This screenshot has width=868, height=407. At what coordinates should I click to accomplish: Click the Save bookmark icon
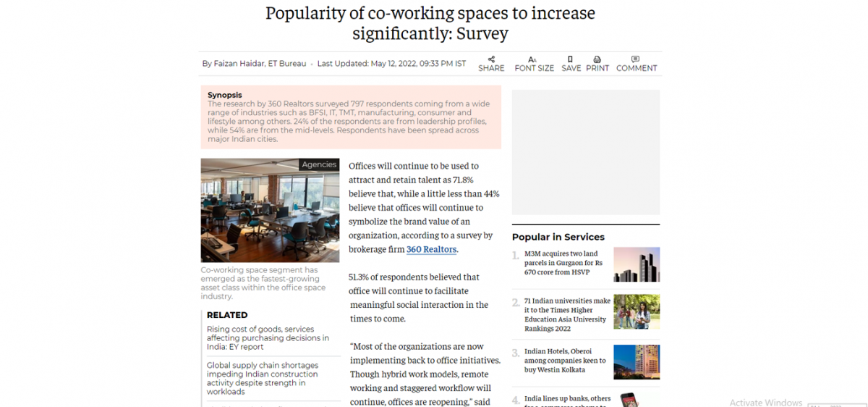pos(570,59)
